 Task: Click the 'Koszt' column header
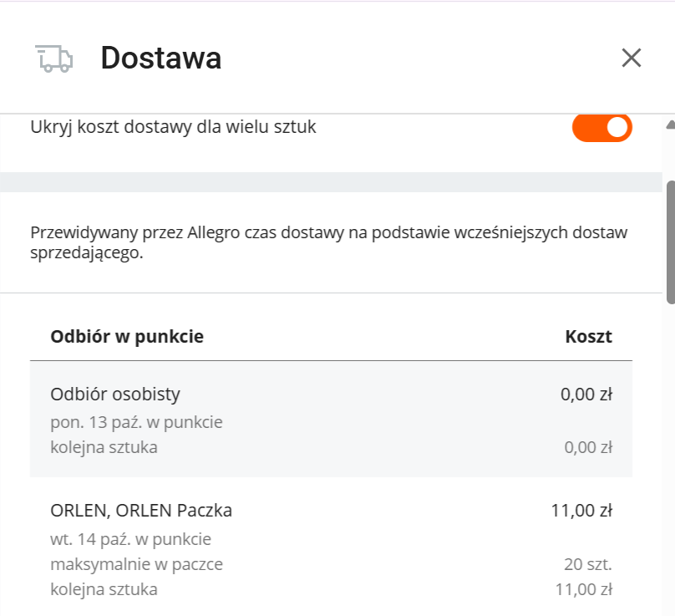click(x=588, y=337)
